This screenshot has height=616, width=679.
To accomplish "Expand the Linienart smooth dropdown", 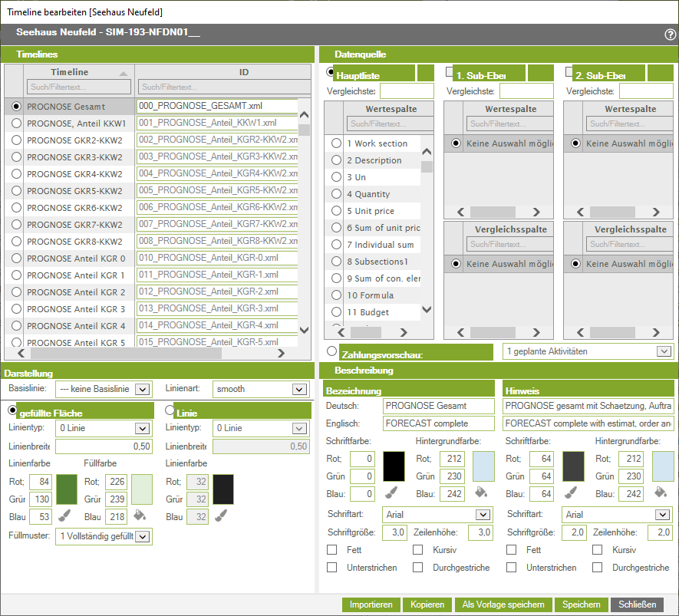I will 298,389.
